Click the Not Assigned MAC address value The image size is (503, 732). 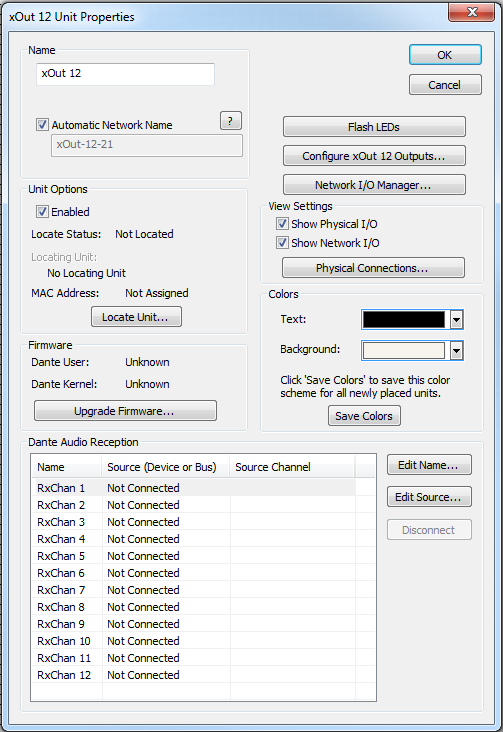coord(157,293)
